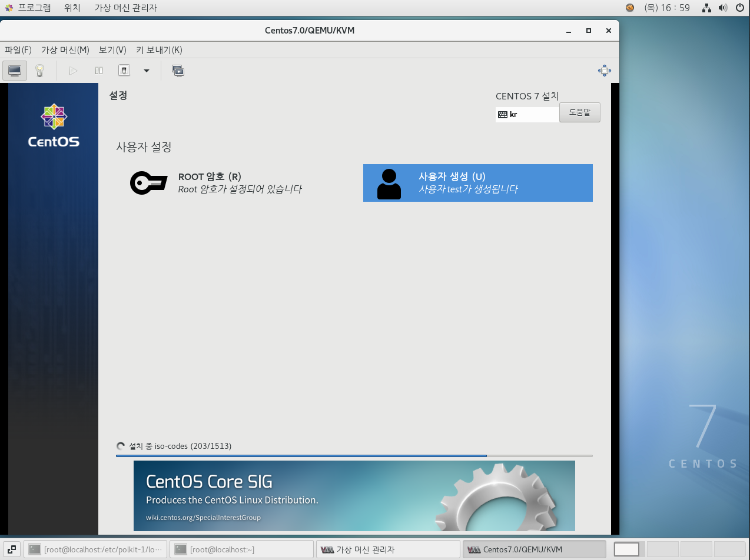
Task: Click the key icon for root password
Action: 149,183
